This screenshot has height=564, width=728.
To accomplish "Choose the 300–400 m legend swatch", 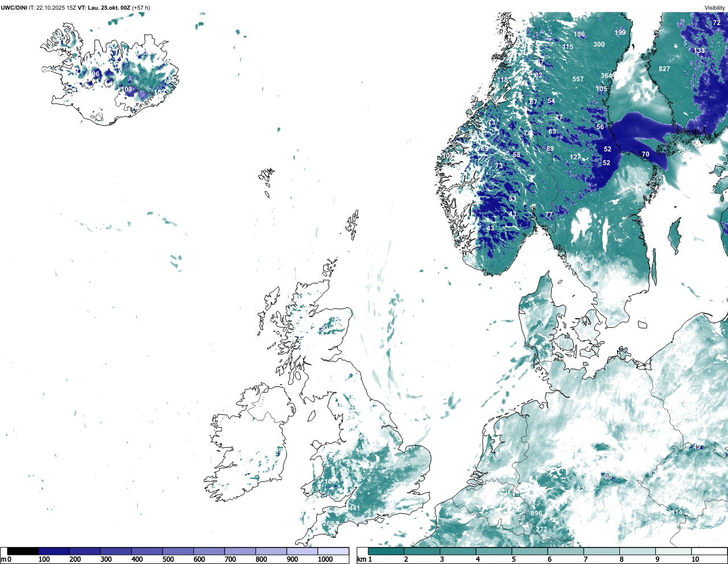I will (x=116, y=551).
